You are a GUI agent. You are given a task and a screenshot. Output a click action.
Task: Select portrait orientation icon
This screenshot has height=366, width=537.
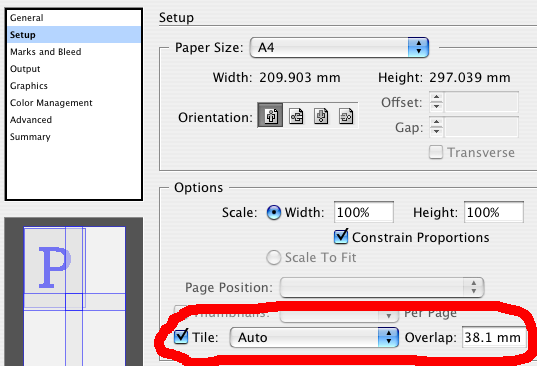(271, 115)
